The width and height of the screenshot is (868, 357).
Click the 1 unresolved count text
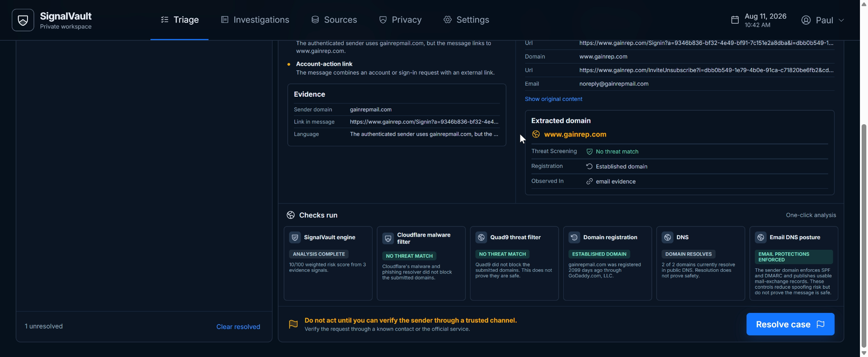click(44, 326)
